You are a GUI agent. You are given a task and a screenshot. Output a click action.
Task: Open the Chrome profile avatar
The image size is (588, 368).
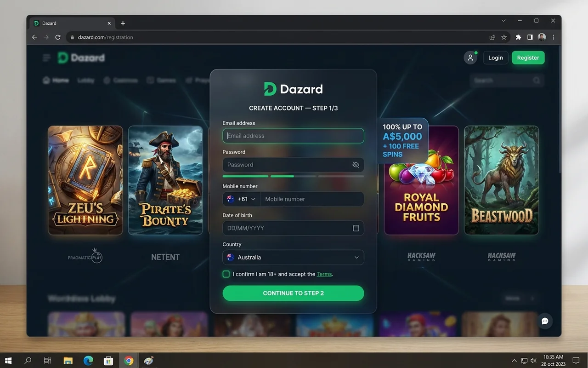(x=542, y=37)
